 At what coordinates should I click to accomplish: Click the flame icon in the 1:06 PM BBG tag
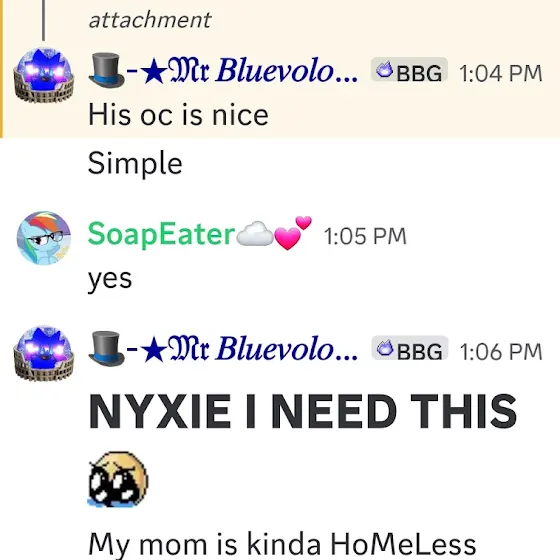pos(385,349)
